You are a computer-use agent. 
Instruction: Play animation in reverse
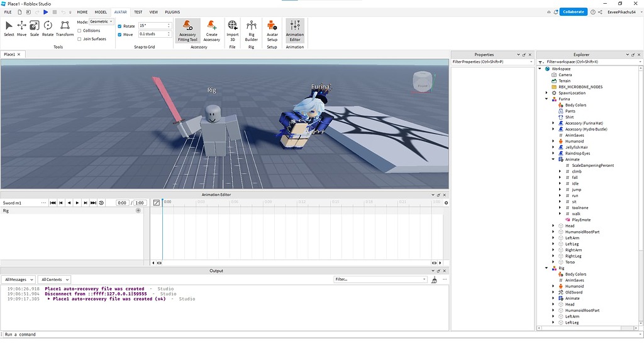click(x=69, y=203)
